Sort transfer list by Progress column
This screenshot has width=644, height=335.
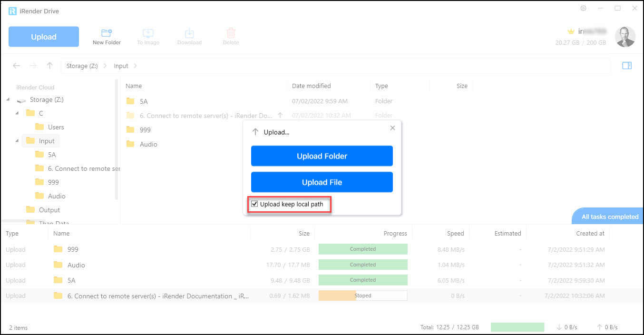pos(395,233)
